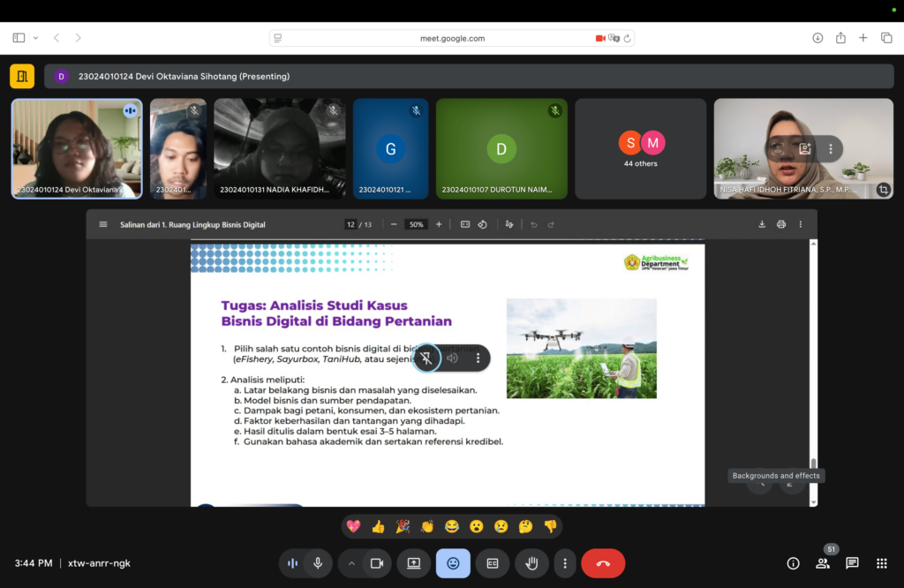Toggle the reactions bar
The width and height of the screenshot is (904, 588).
click(453, 563)
